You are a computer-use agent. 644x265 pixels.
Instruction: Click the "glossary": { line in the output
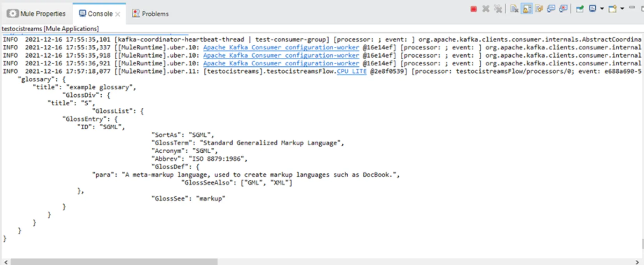pos(42,79)
